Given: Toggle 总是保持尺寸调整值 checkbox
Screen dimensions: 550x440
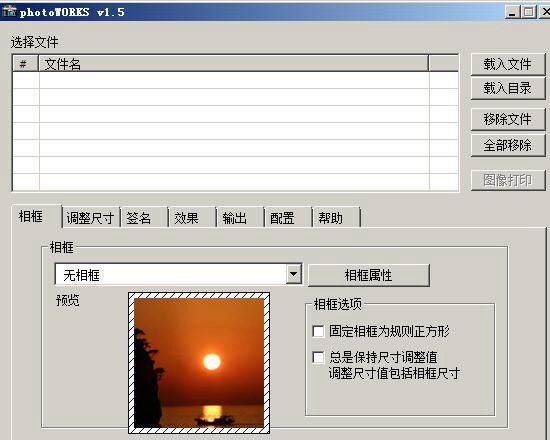Looking at the screenshot, I should [318, 357].
